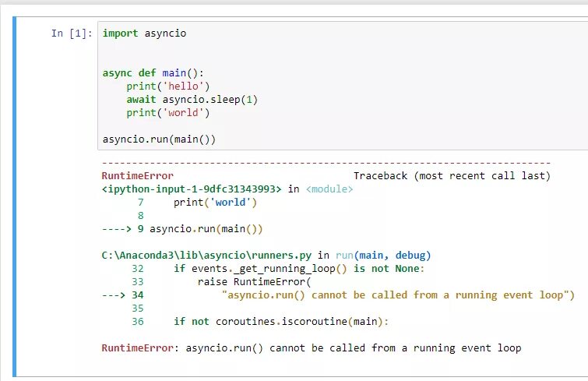Click the '<module>' label in traceback
The width and height of the screenshot is (588, 381).
click(x=329, y=189)
